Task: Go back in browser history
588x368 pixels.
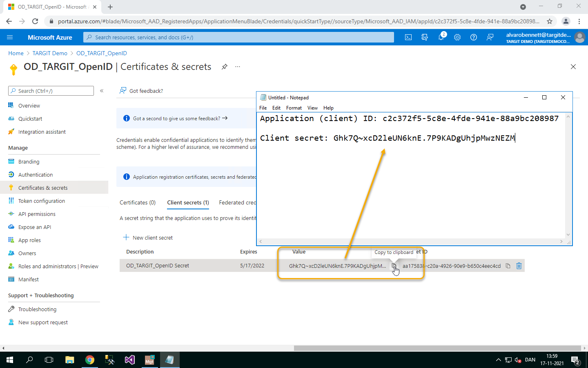Action: click(9, 21)
